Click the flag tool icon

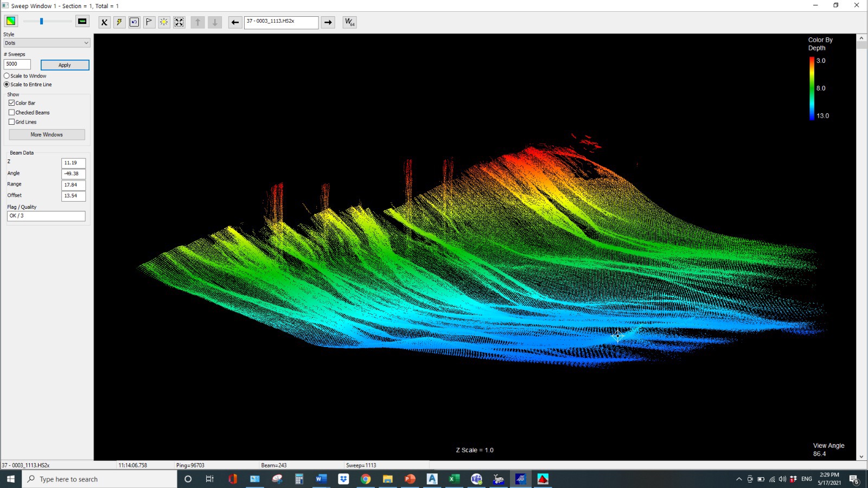(x=149, y=22)
